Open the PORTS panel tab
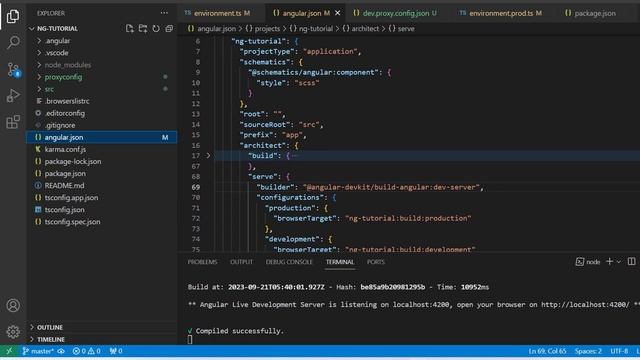This screenshot has height=360, width=640. [376, 262]
